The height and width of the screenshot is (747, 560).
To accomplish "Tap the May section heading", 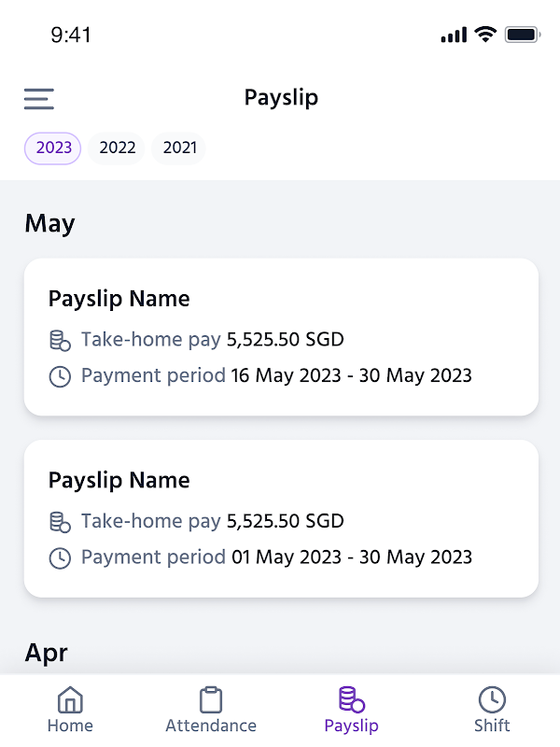I will click(x=50, y=223).
